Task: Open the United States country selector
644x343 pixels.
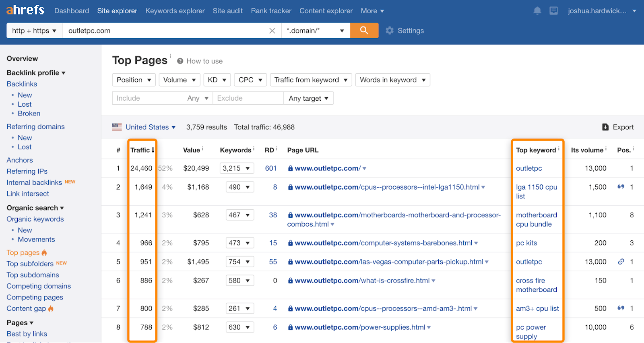Action: 151,127
